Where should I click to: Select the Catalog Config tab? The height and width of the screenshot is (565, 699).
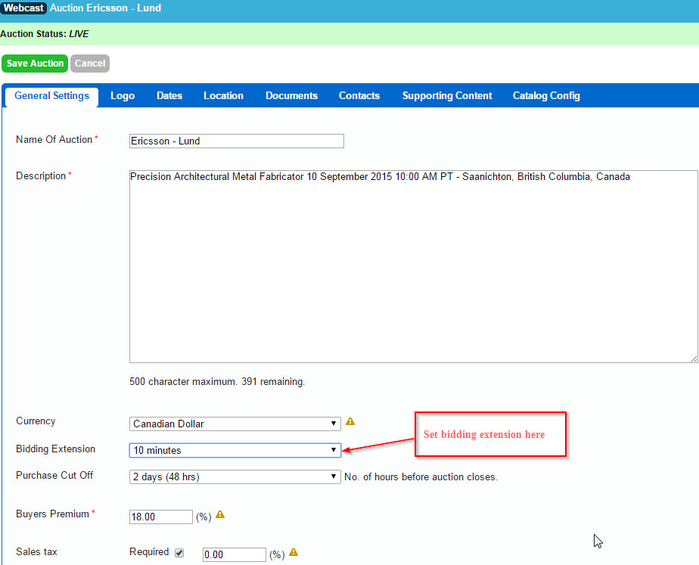click(x=546, y=96)
